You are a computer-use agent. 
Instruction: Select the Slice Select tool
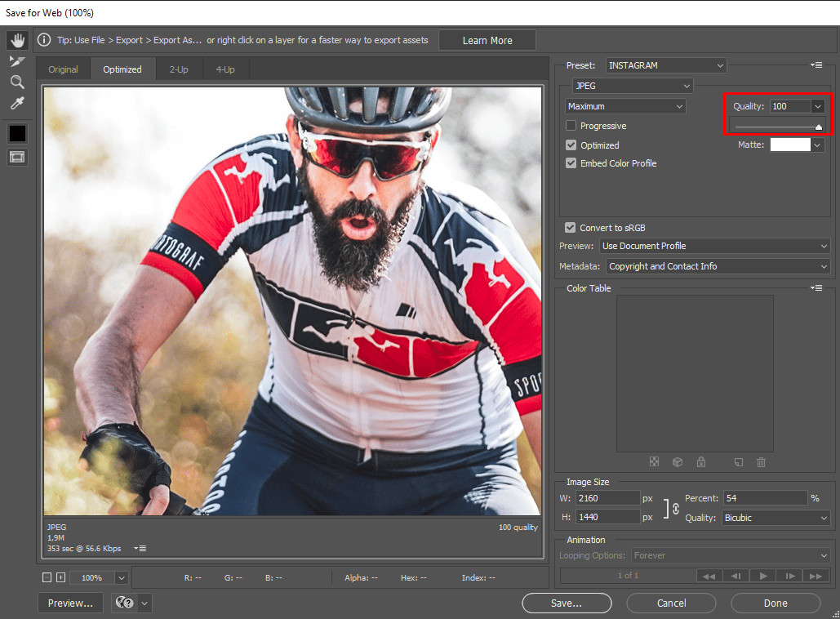[17, 61]
